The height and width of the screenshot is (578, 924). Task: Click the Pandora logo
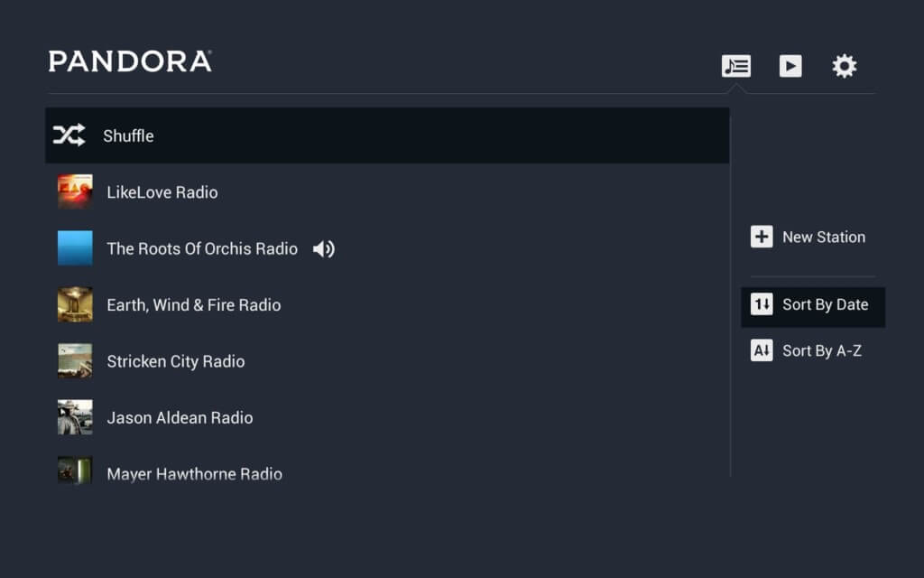130,61
